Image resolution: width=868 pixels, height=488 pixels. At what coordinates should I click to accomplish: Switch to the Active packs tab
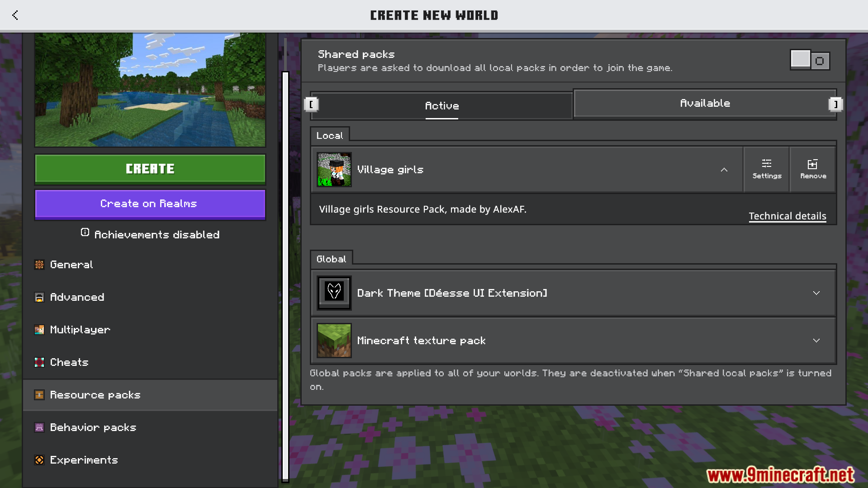pyautogui.click(x=442, y=106)
